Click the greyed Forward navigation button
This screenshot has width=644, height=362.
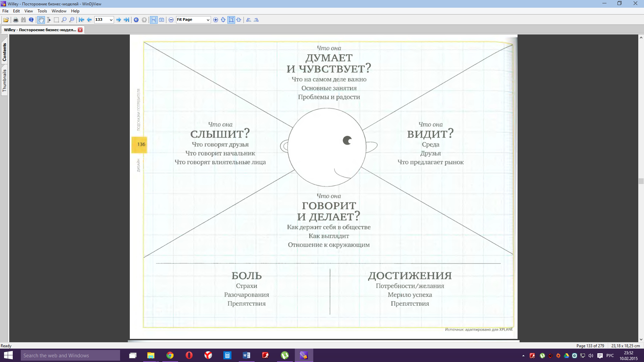[x=144, y=20]
